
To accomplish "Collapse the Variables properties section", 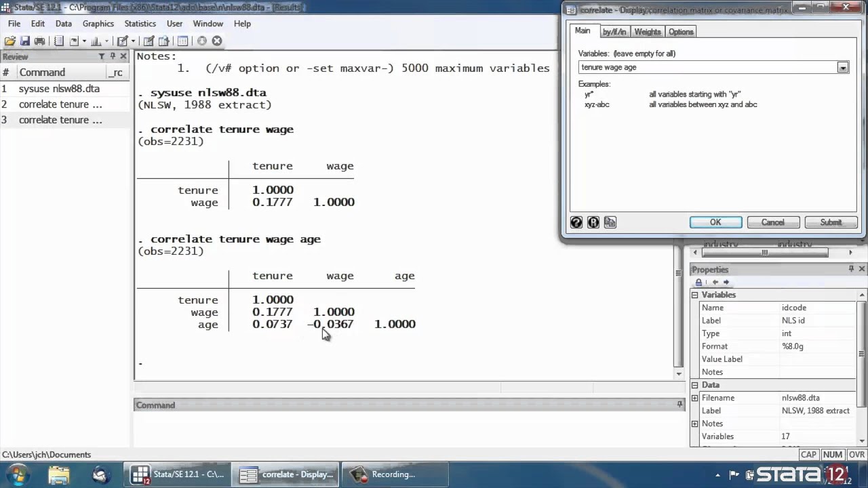I will [694, 295].
